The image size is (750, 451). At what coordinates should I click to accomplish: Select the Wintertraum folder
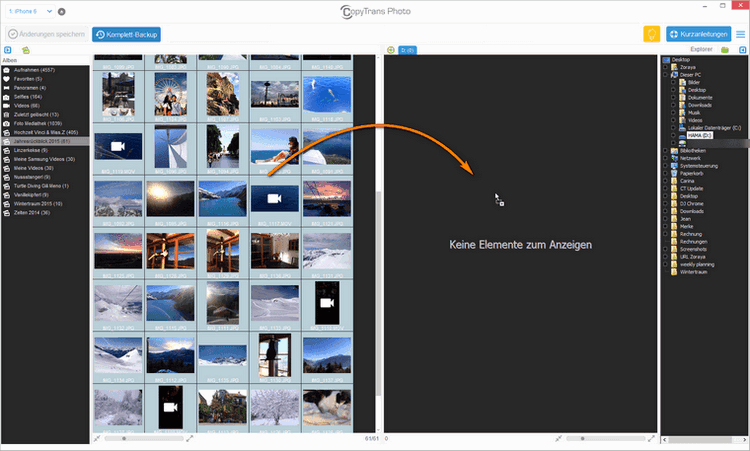pyautogui.click(x=693, y=272)
